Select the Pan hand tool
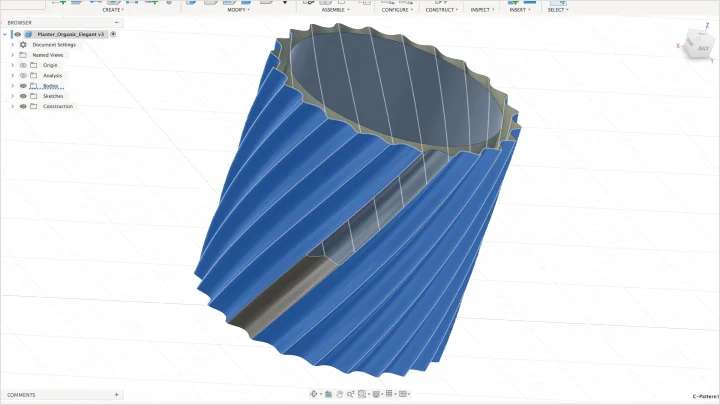 point(339,394)
